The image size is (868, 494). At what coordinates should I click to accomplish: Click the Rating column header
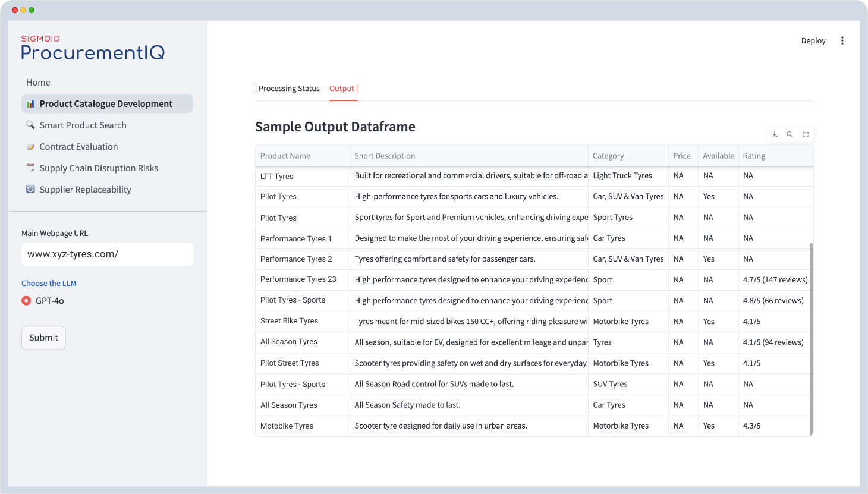pos(754,156)
